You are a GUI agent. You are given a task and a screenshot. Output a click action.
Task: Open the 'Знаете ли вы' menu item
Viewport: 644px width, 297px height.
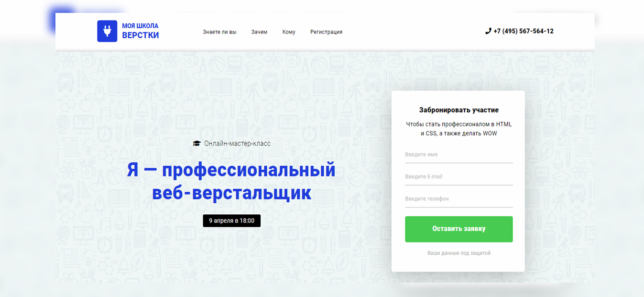coord(219,32)
